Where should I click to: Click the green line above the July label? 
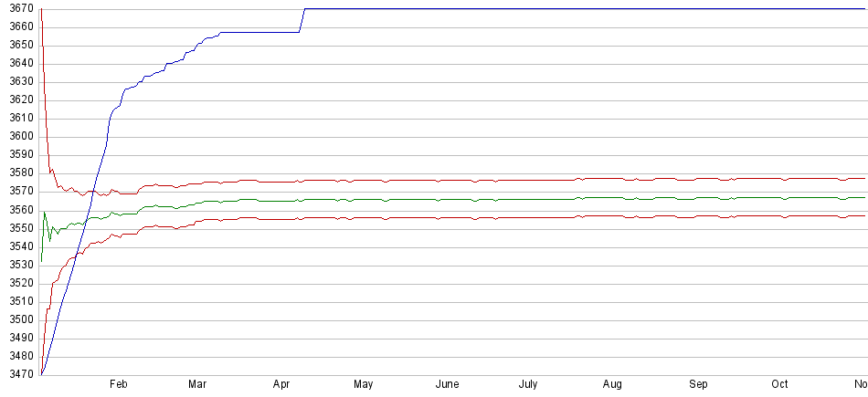(528, 199)
